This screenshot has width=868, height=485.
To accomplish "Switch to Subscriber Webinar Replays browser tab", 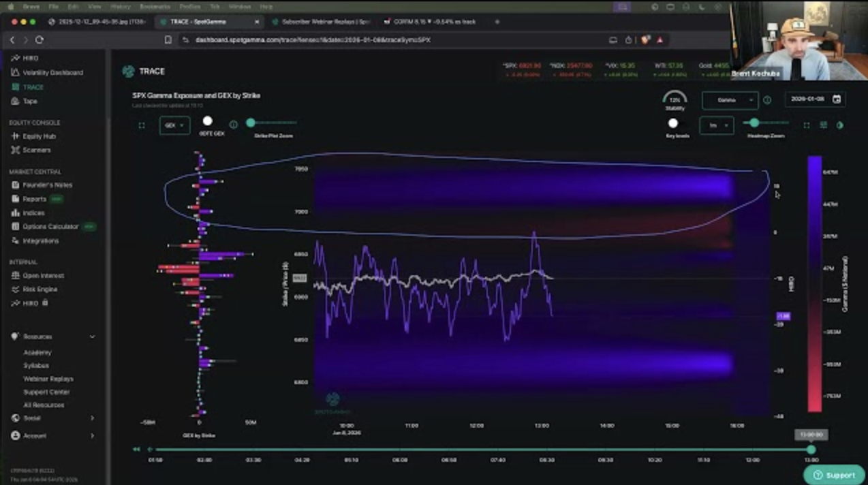I will click(320, 22).
